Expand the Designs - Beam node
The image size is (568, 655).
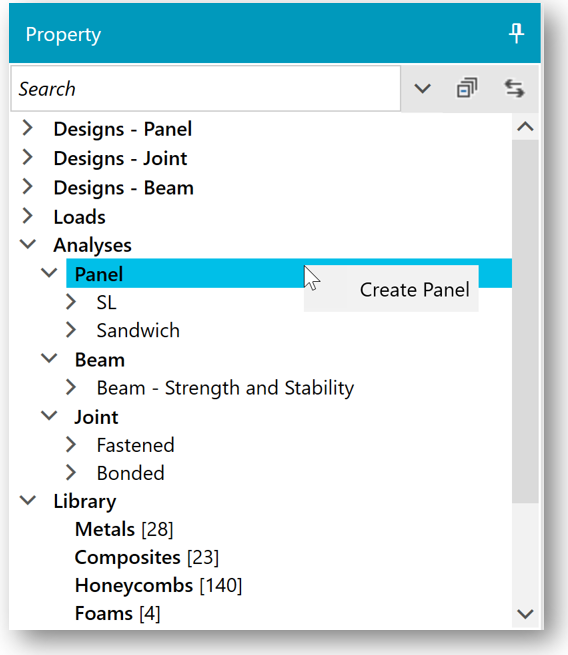pos(28,187)
